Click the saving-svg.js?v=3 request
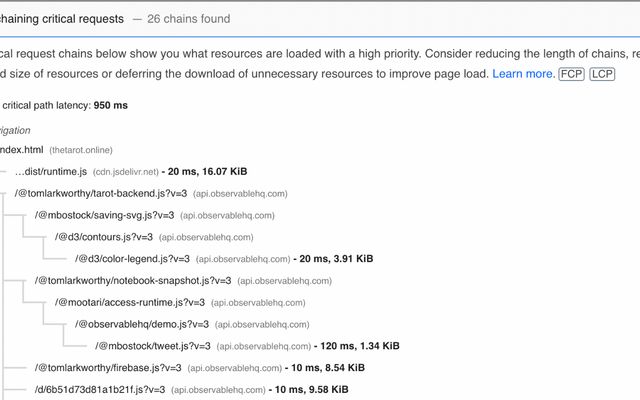Image resolution: width=640 pixels, height=400 pixels. click(104, 215)
